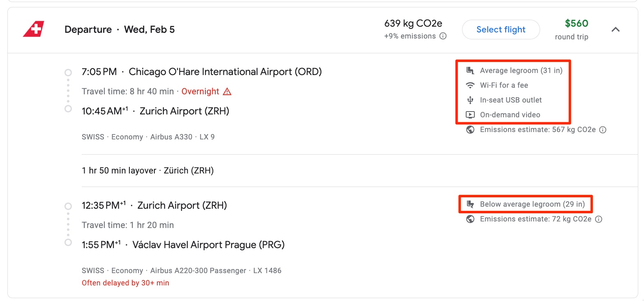Select the Zürich layover row
Image resolution: width=644 pixels, height=301 pixels.
point(148,170)
